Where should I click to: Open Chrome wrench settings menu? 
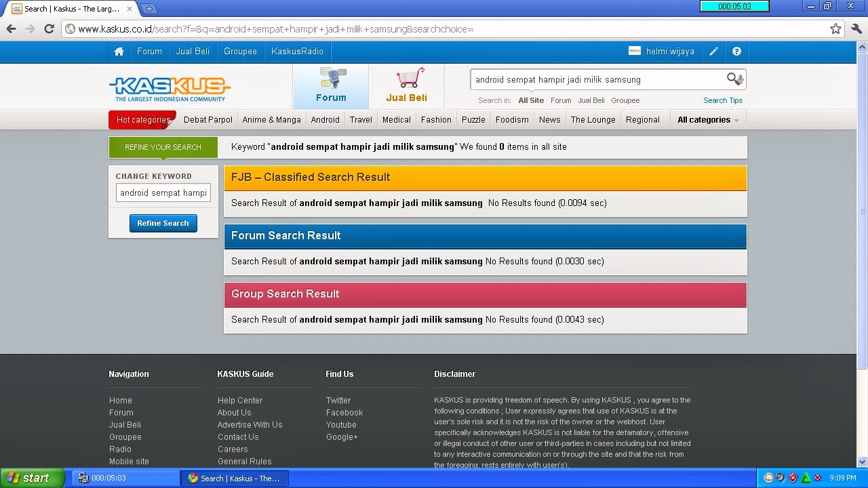click(x=856, y=29)
